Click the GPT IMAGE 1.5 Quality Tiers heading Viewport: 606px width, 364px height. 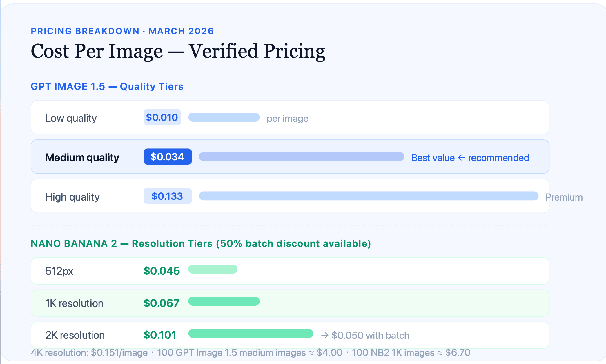tap(107, 86)
